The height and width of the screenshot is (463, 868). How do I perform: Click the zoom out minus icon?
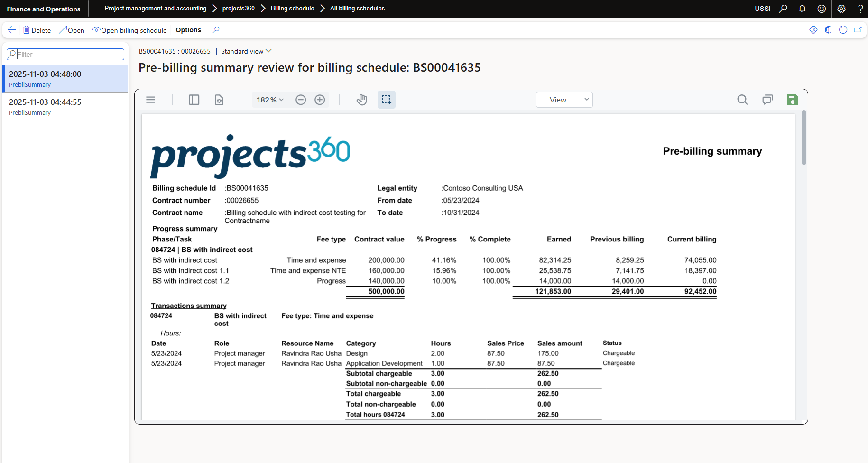(x=301, y=100)
